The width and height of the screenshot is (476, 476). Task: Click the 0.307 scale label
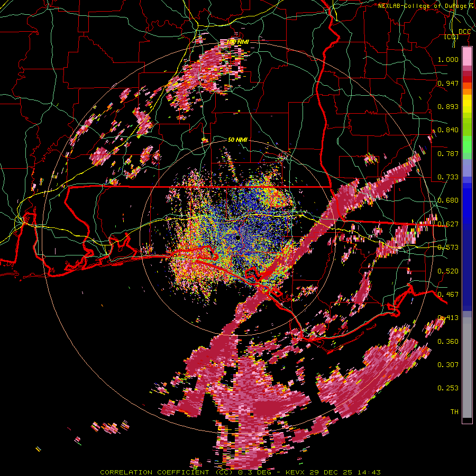pos(448,365)
